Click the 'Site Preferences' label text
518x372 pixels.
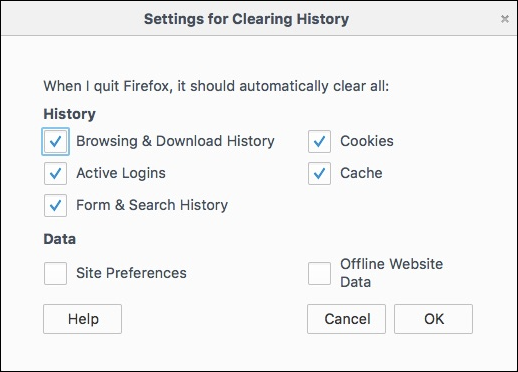click(131, 273)
